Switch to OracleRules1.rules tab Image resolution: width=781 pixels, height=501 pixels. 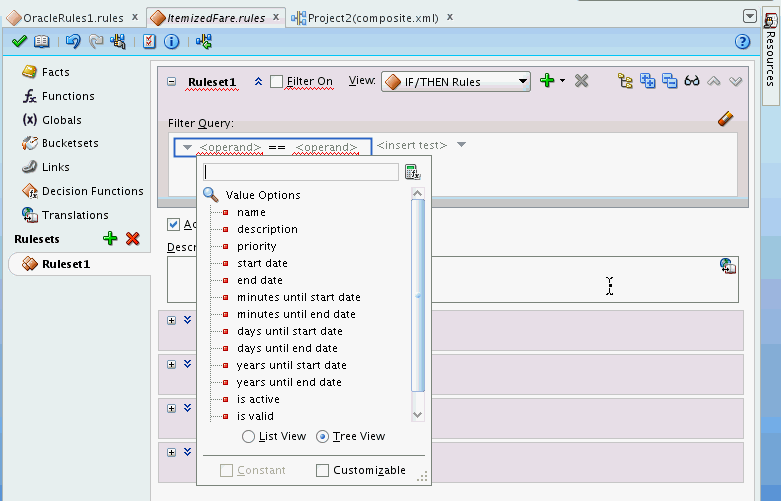click(73, 18)
